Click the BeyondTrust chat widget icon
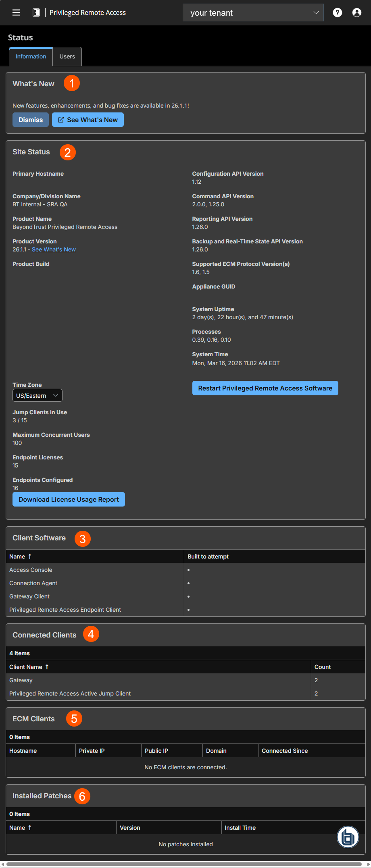 (348, 837)
